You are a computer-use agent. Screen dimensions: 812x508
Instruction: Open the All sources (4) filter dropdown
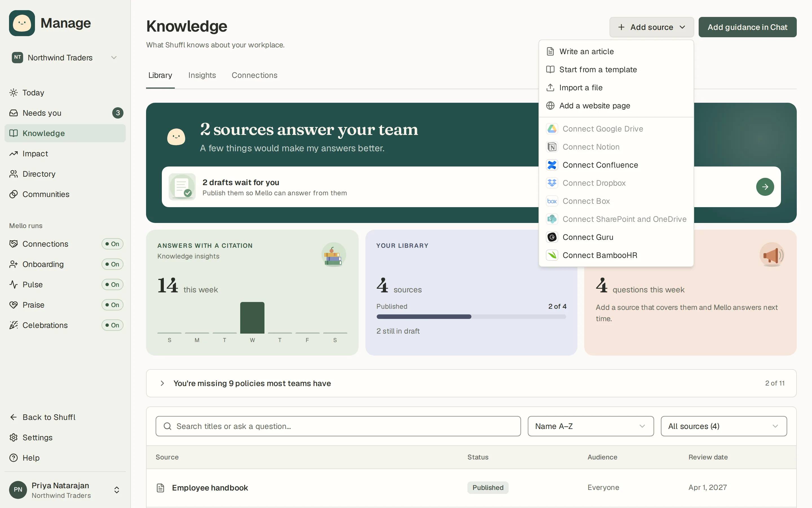pos(723,426)
